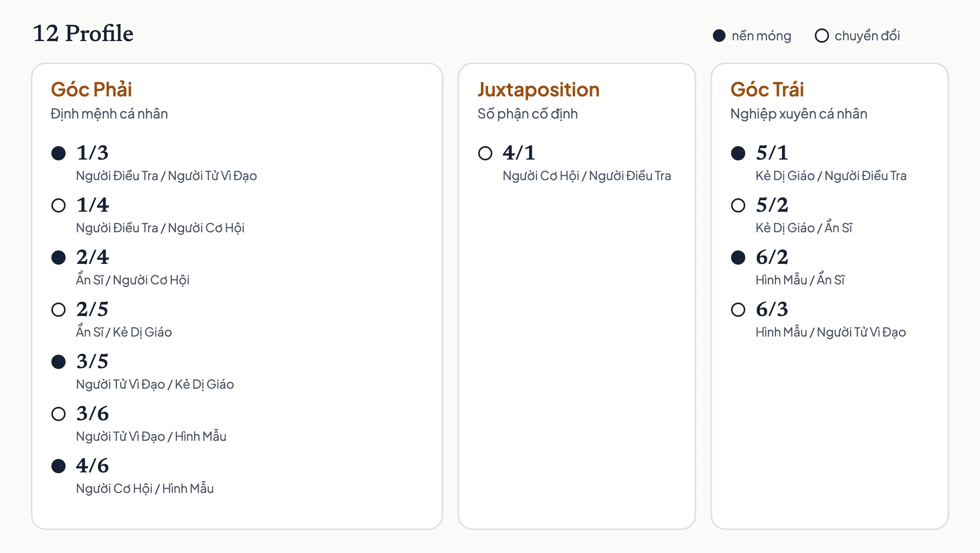Select the 1/3 profile number

point(92,153)
